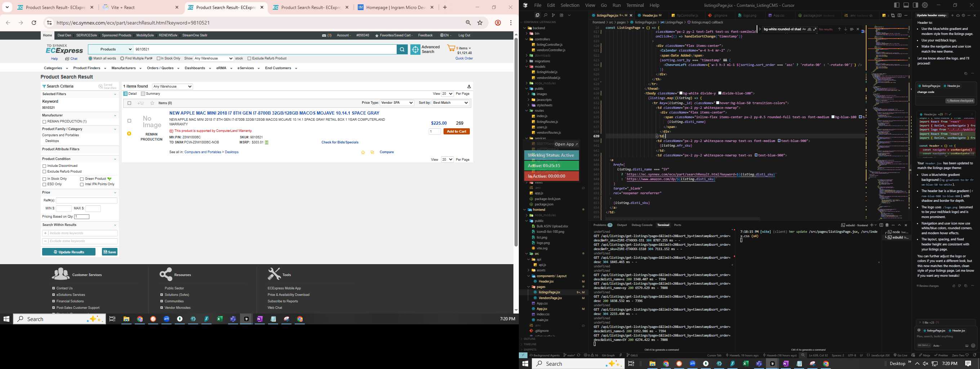980x369 pixels.
Task: Check Exclude Refurb Product near search bar
Action: click(x=249, y=59)
